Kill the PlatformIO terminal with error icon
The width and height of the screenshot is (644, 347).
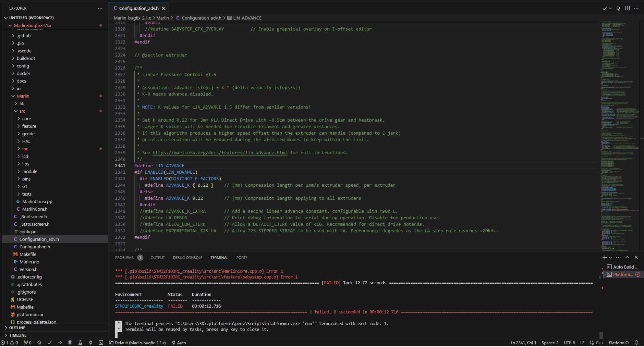[637, 274]
